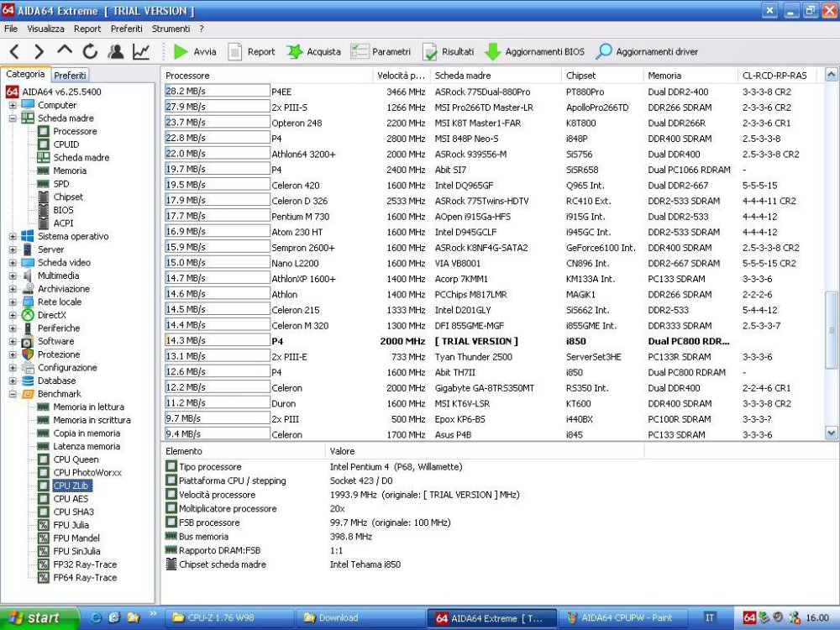840x630 pixels.
Task: Click scrollbar down arrow in results list
Action: (832, 433)
